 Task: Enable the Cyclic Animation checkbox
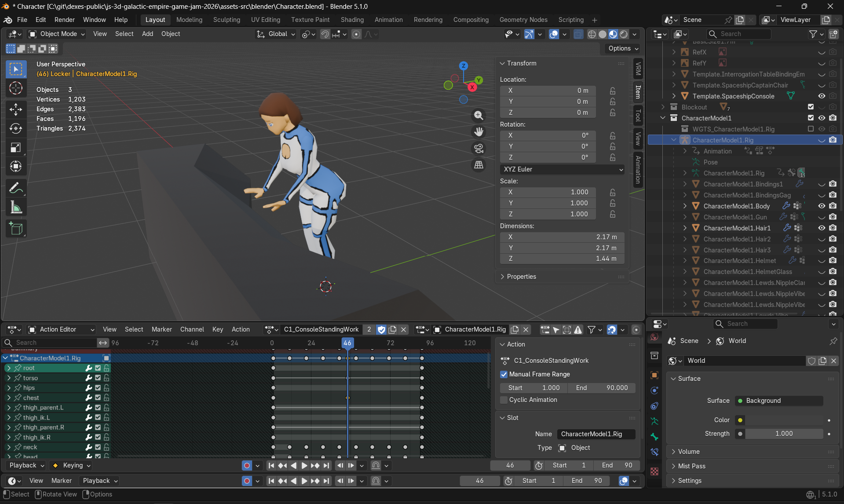click(x=504, y=400)
